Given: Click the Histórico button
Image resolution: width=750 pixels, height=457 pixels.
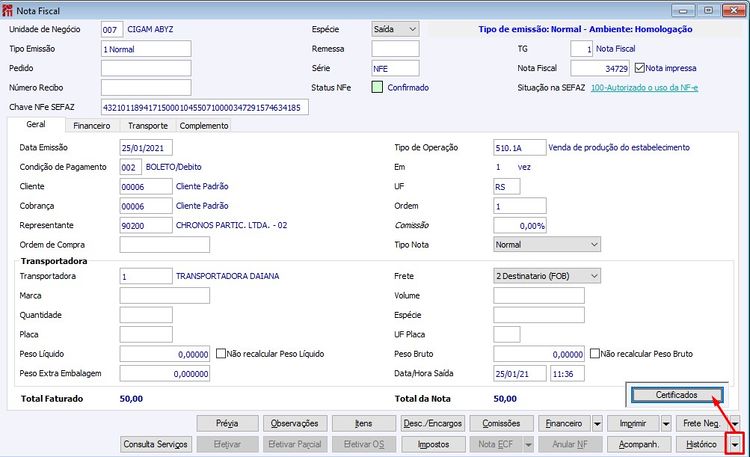Looking at the screenshot, I should click(x=701, y=445).
